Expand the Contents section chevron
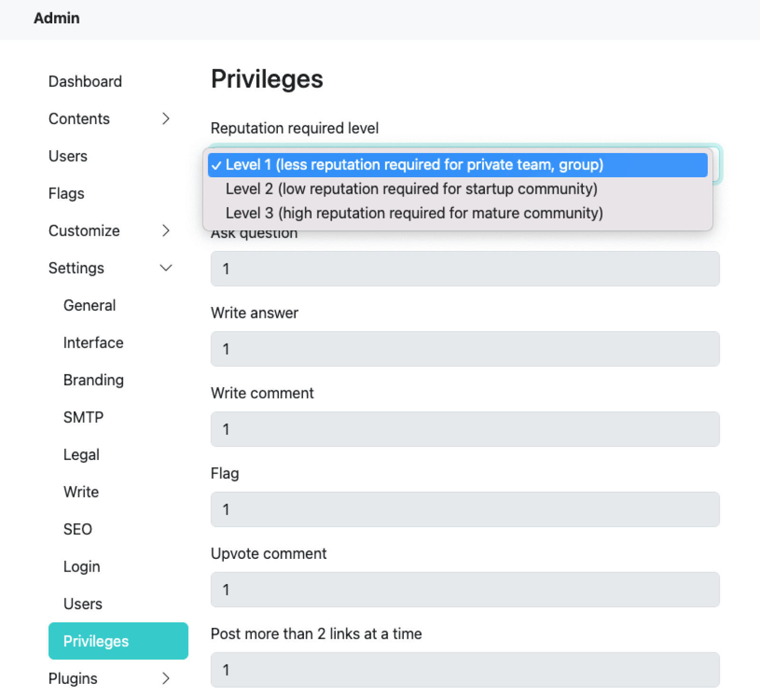 tap(165, 119)
